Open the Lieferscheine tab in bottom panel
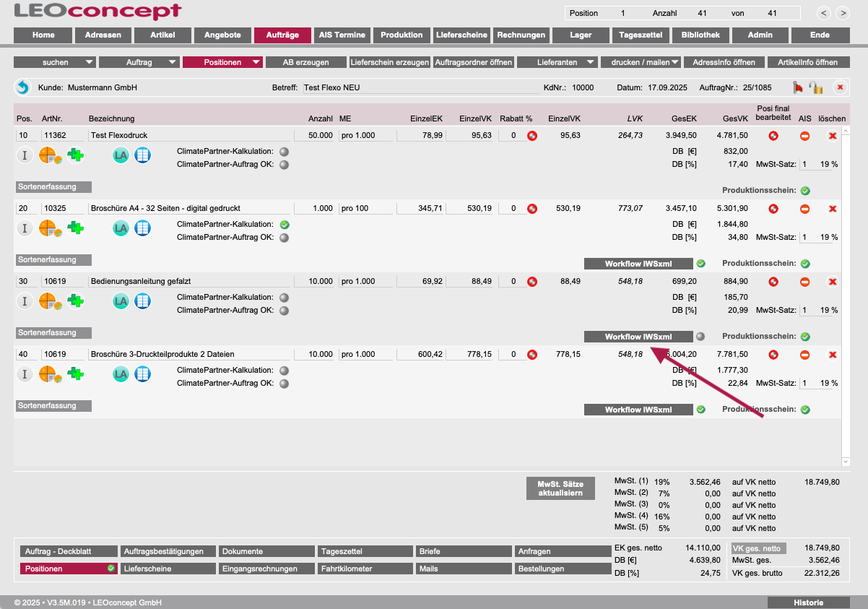Screen dimensions: 868x609 tap(167, 569)
